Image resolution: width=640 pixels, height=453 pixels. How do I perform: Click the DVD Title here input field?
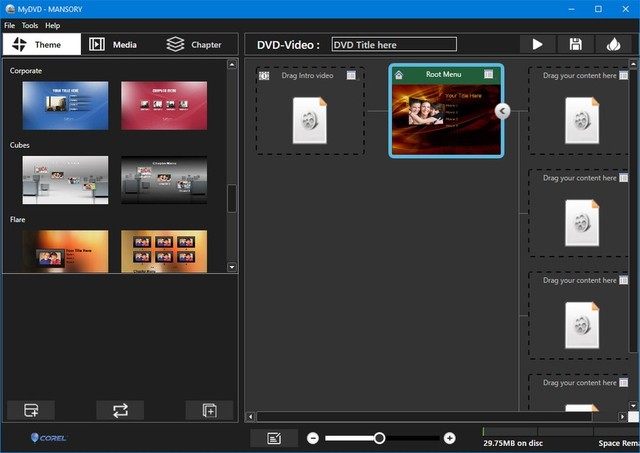coord(393,44)
